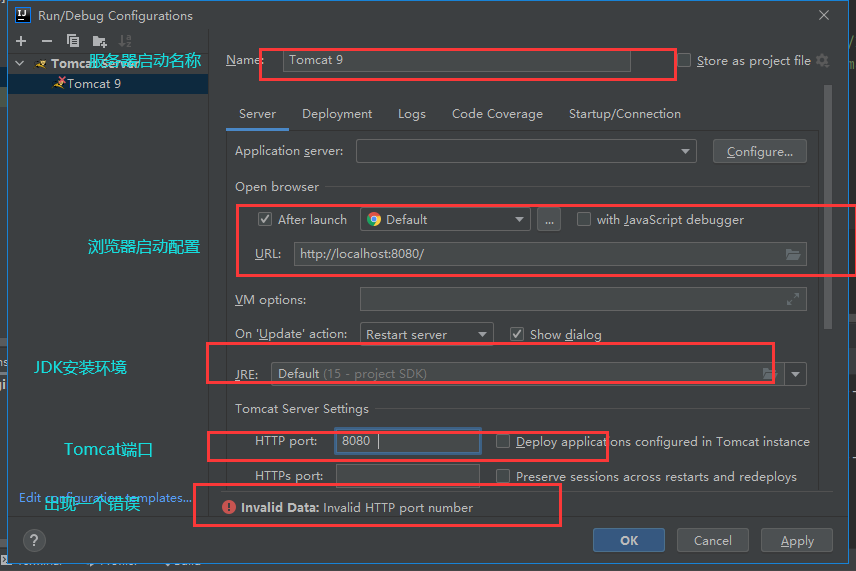
Task: Close the Run/Debug Configurations dialog
Action: [824, 15]
